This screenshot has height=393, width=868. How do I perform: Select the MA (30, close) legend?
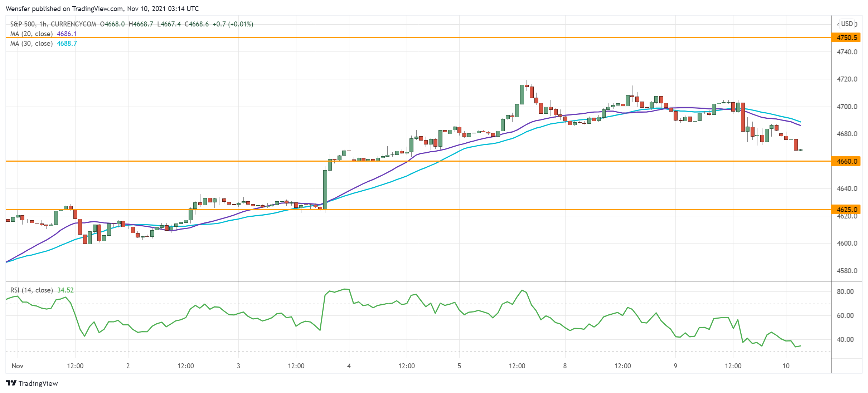31,43
